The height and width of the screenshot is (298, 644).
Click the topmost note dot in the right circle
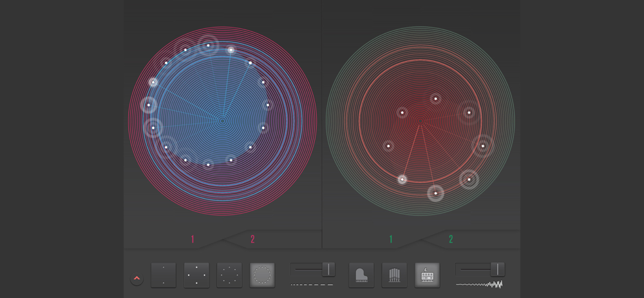click(x=435, y=99)
